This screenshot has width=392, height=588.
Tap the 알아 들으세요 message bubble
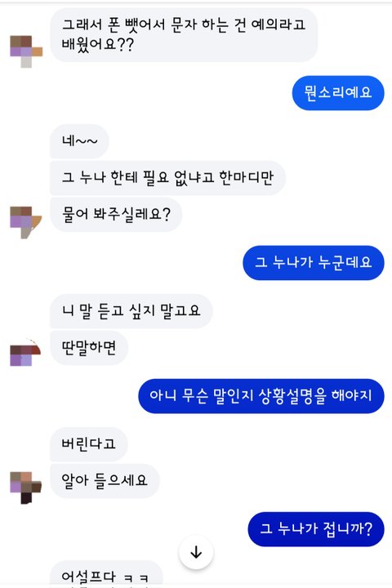point(105,481)
